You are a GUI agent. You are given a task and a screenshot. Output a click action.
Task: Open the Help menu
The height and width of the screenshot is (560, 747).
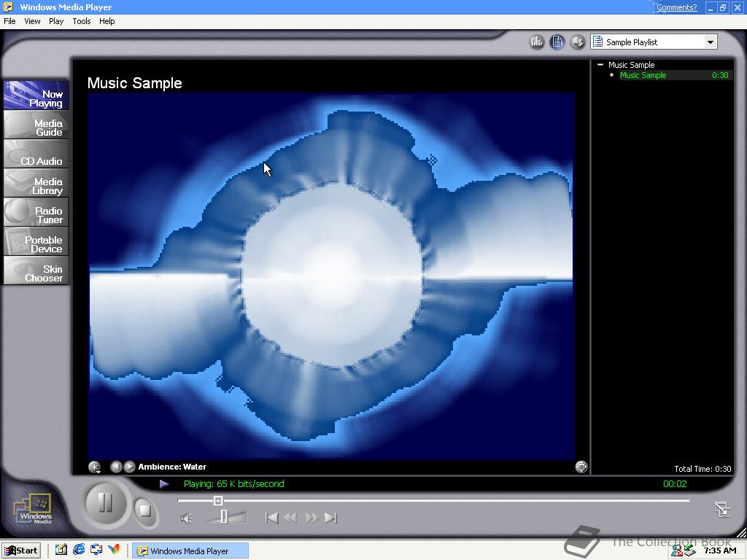(107, 21)
